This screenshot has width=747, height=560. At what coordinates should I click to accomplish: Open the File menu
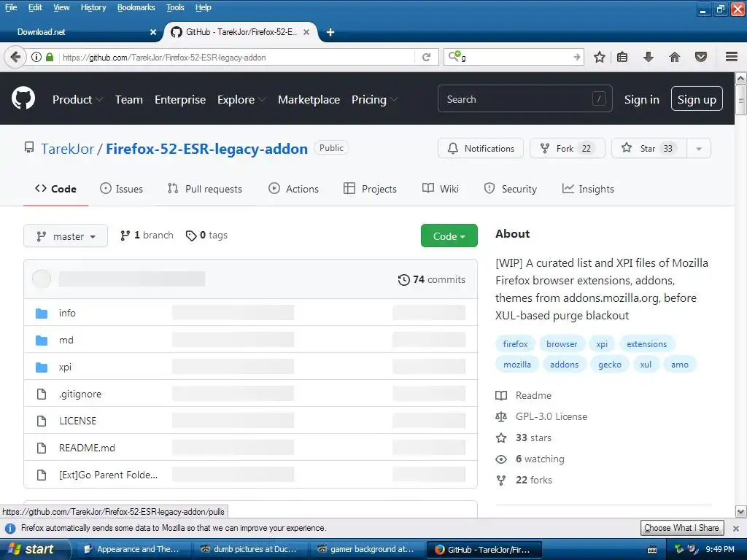tap(11, 7)
